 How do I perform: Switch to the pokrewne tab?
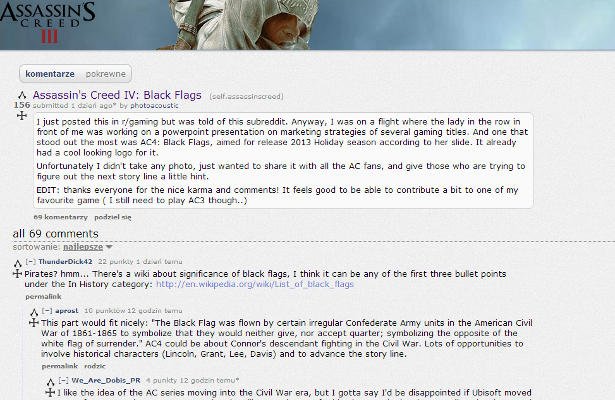click(106, 74)
